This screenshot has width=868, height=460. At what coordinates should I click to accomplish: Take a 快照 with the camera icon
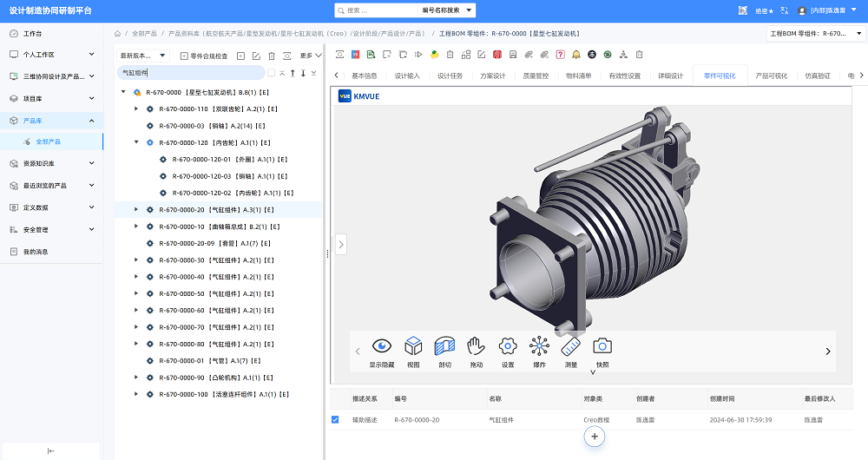tap(602, 352)
